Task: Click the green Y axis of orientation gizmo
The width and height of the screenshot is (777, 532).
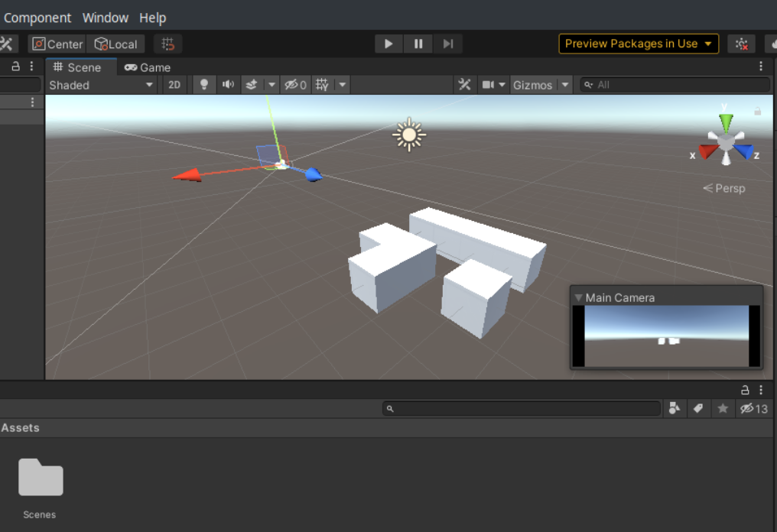Action: point(726,122)
